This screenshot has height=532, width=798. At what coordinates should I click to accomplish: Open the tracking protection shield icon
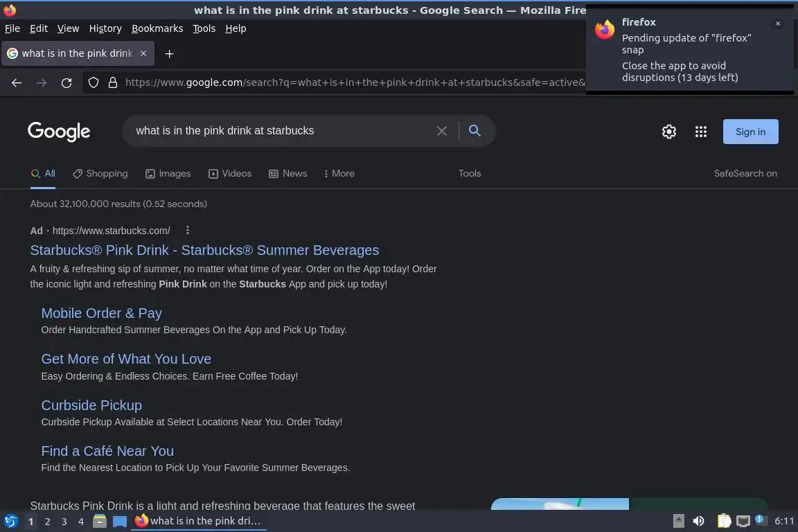coord(93,82)
